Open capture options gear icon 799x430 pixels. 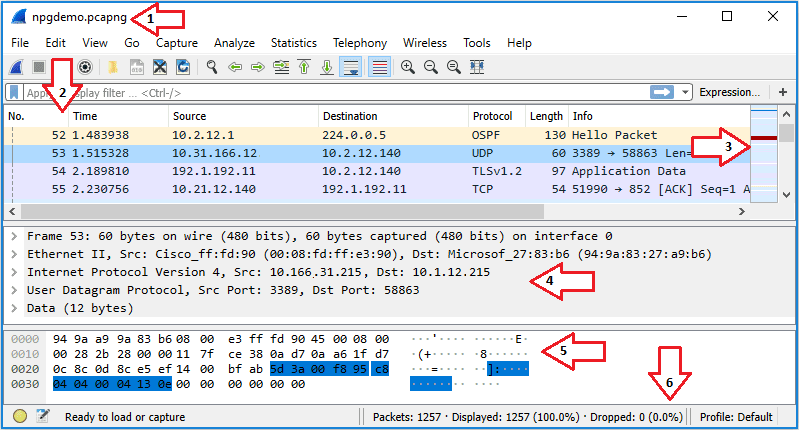[85, 67]
